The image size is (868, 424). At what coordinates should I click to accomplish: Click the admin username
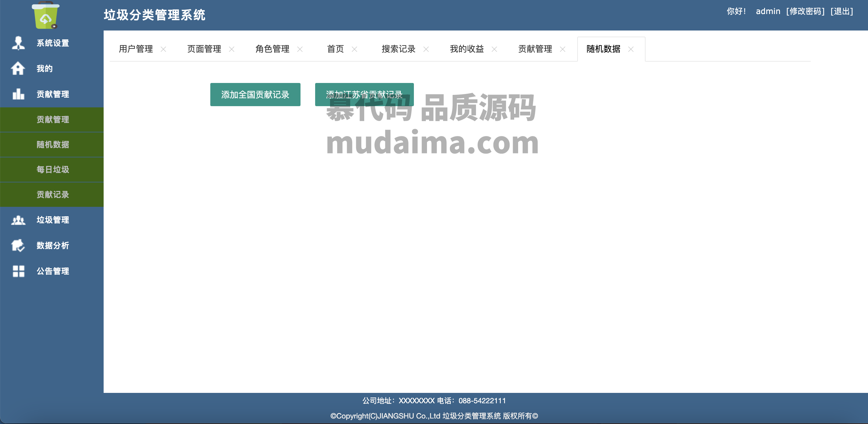coord(768,12)
